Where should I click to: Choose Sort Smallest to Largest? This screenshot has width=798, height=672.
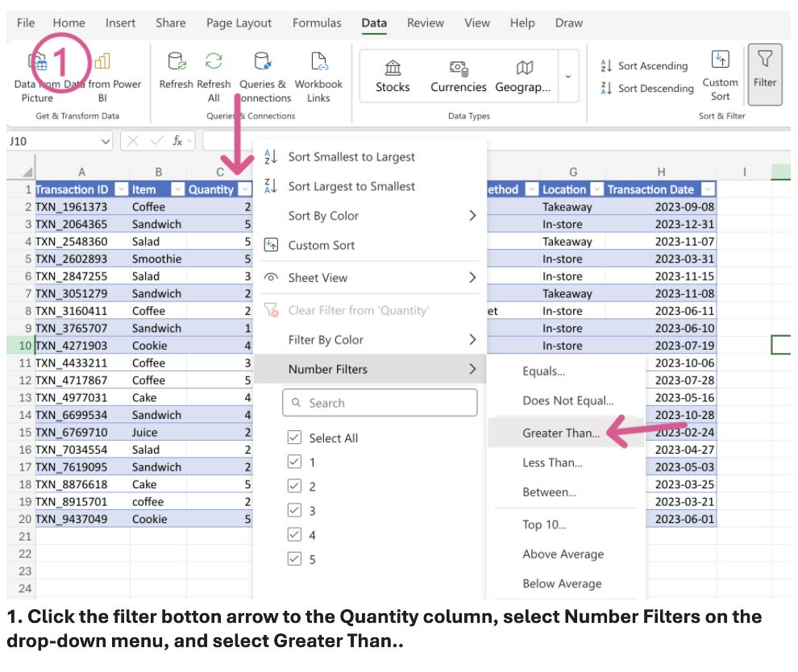click(x=351, y=156)
